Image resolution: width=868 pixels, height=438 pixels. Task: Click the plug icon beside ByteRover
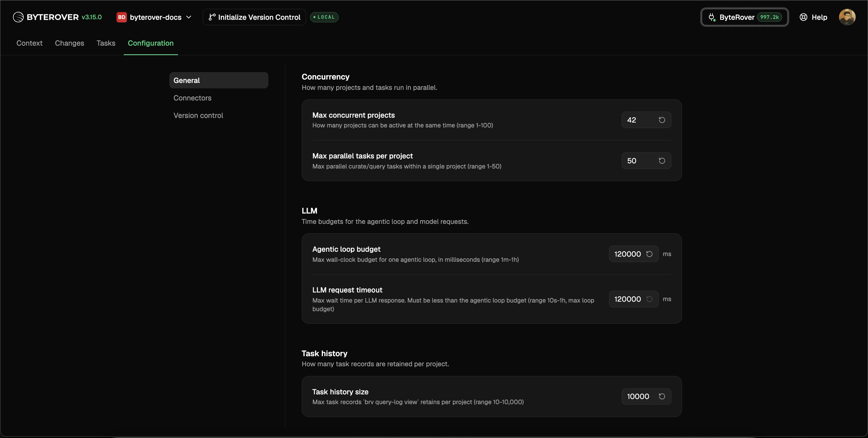click(712, 17)
